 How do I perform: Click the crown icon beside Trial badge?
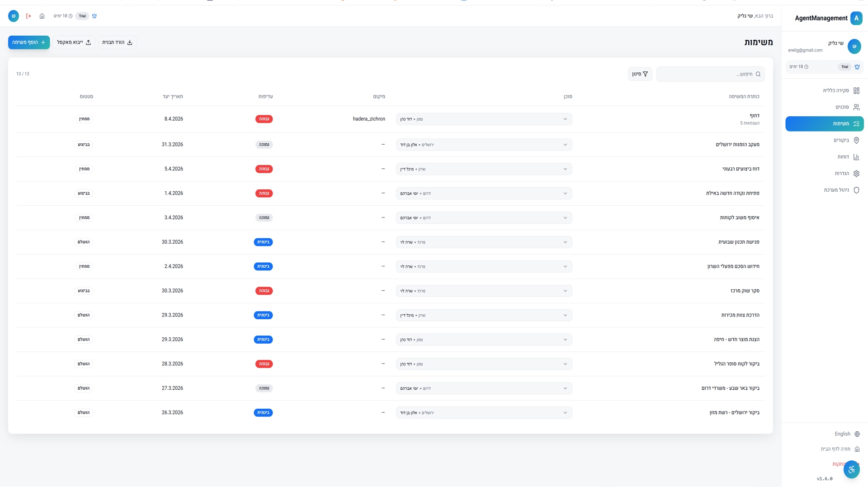tap(94, 16)
